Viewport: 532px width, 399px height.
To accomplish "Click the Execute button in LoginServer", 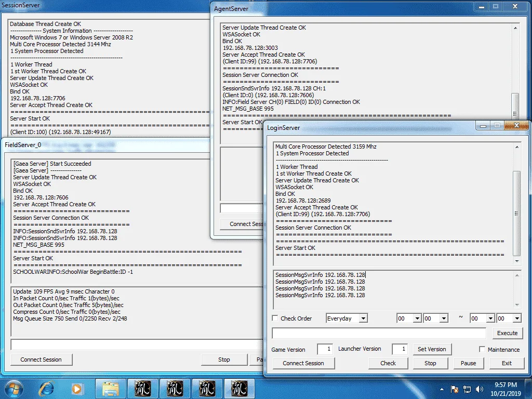I will point(507,333).
